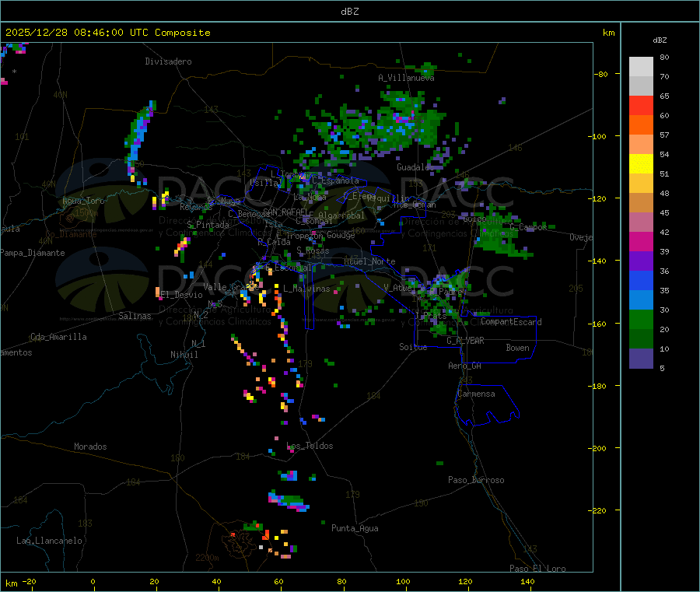
Task: Click the gray 70 dBZ legend swatch
Action: coord(641,86)
